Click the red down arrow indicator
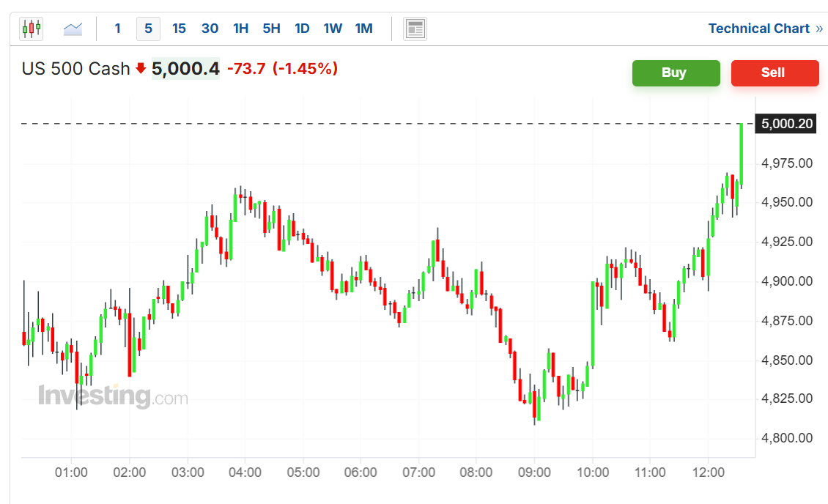Image resolution: width=828 pixels, height=504 pixels. pos(141,69)
